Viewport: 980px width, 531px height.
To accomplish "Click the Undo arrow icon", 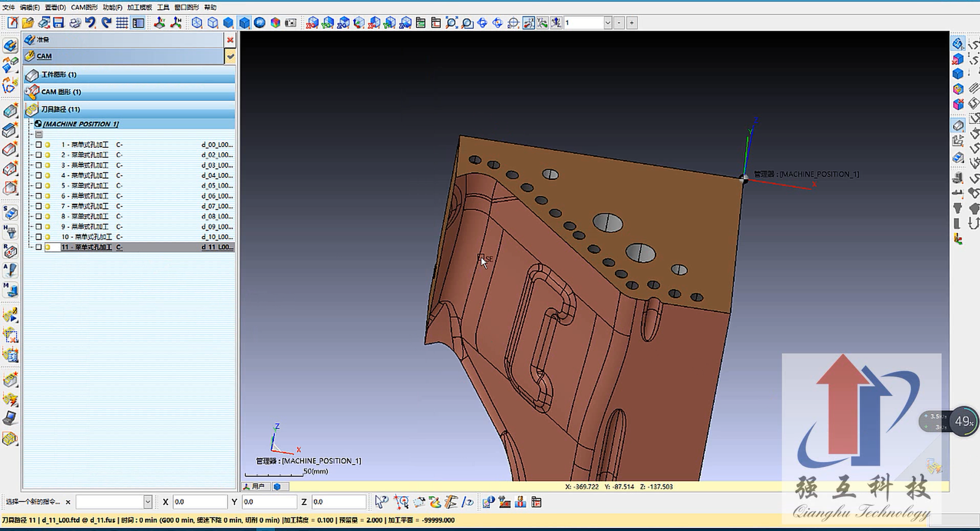I will [90, 23].
